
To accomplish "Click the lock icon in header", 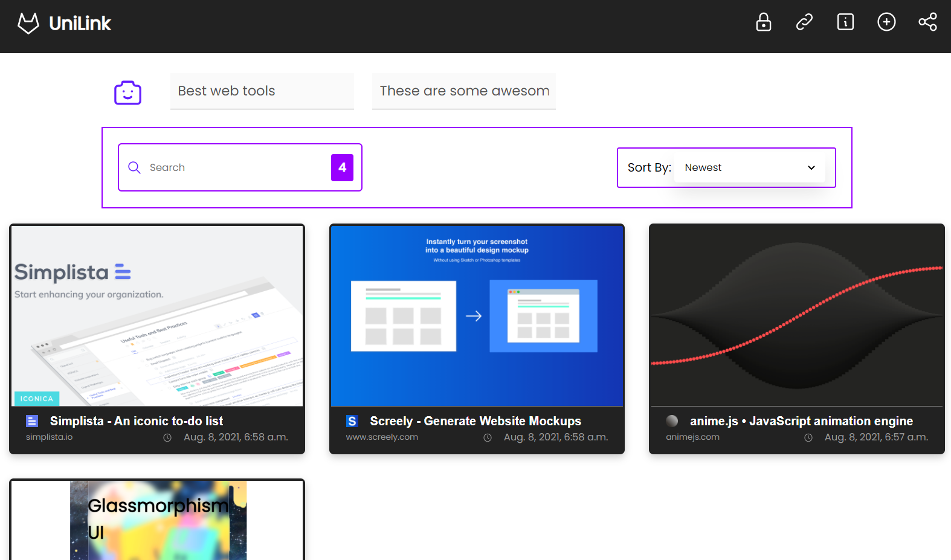I will (764, 22).
